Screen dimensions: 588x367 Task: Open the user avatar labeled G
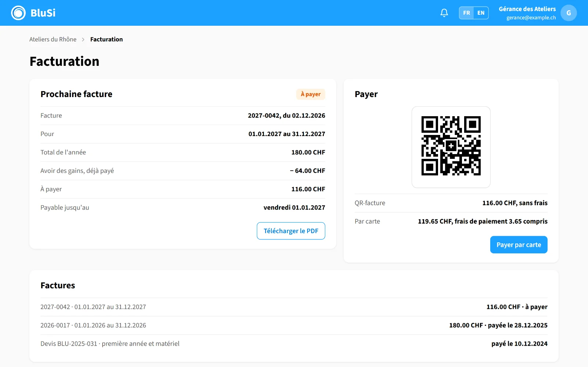(x=569, y=13)
